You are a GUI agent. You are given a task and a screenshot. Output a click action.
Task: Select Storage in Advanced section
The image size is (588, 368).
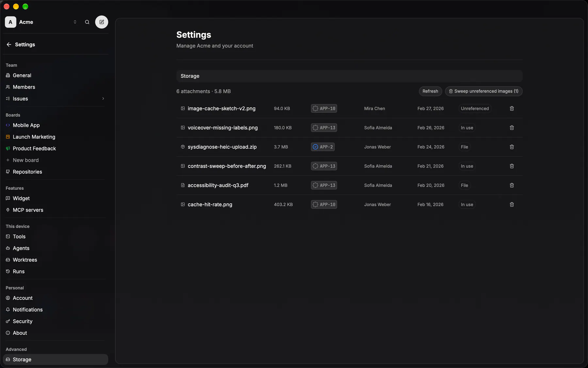56,360
